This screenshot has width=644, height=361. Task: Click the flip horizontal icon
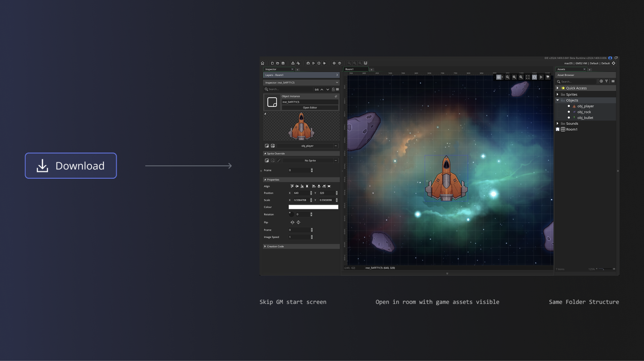tap(292, 222)
